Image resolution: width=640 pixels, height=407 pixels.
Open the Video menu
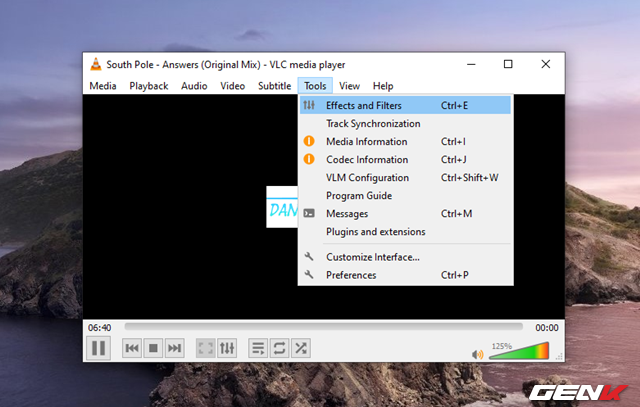233,86
